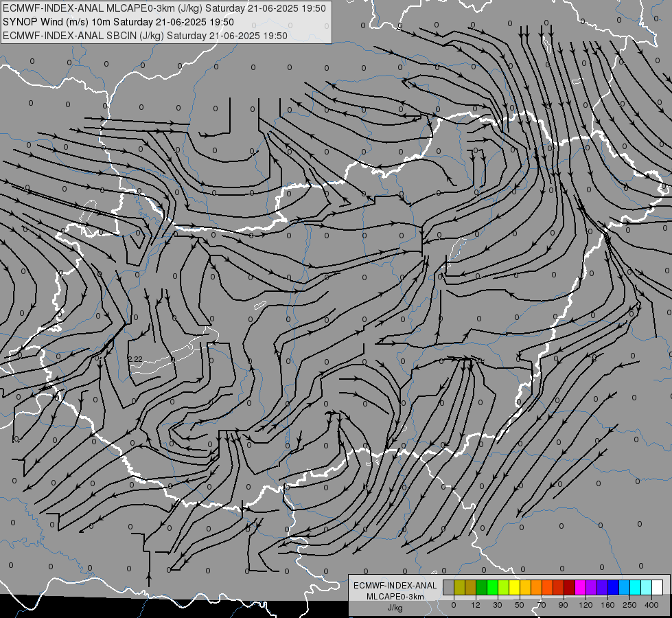
Task: Click the legend tick value '250'
Action: click(629, 605)
